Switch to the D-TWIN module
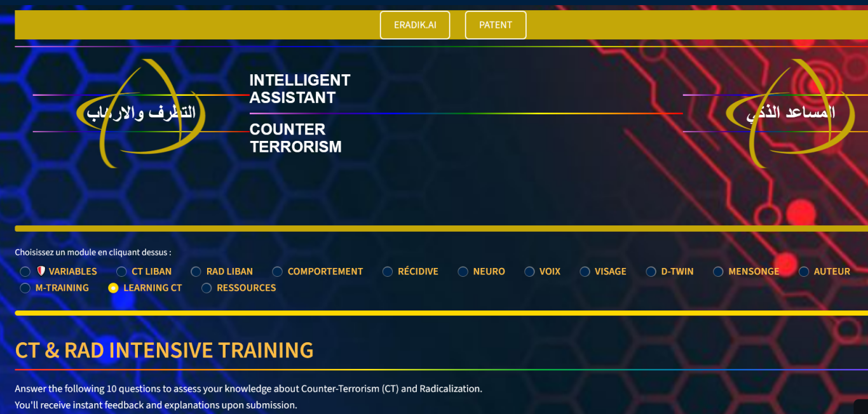Screen dimensions: 868x414 coord(651,272)
